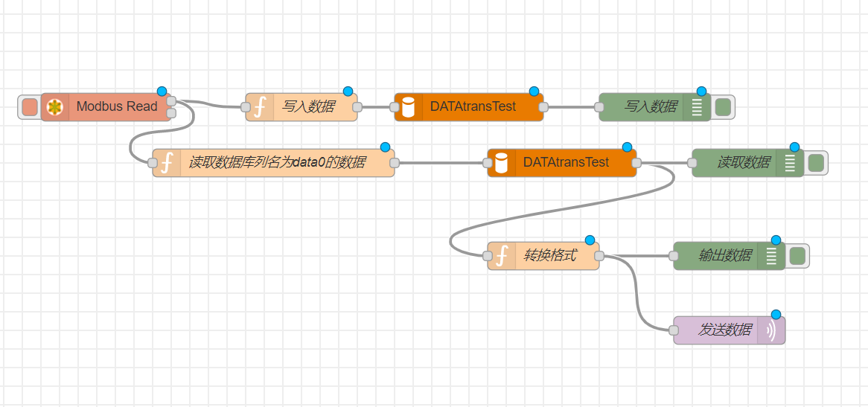
Task: Click the debug list icon on 读取数据 node
Action: pyautogui.click(x=790, y=163)
